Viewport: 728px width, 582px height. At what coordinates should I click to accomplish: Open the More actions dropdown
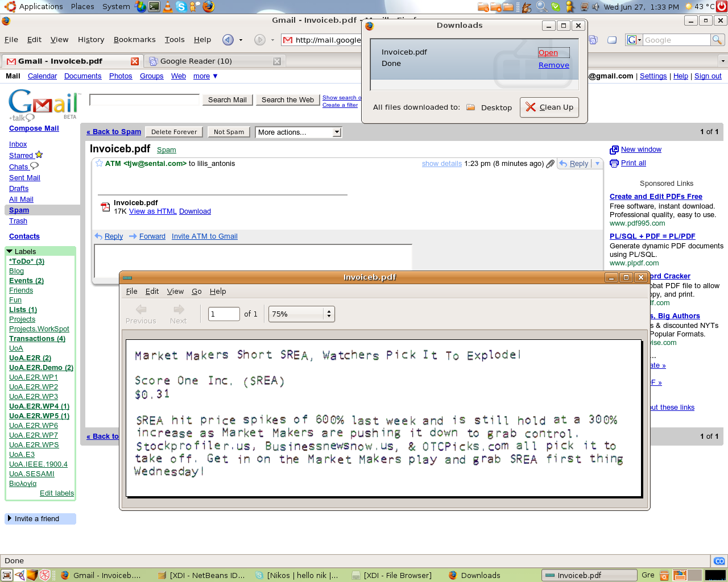[298, 132]
